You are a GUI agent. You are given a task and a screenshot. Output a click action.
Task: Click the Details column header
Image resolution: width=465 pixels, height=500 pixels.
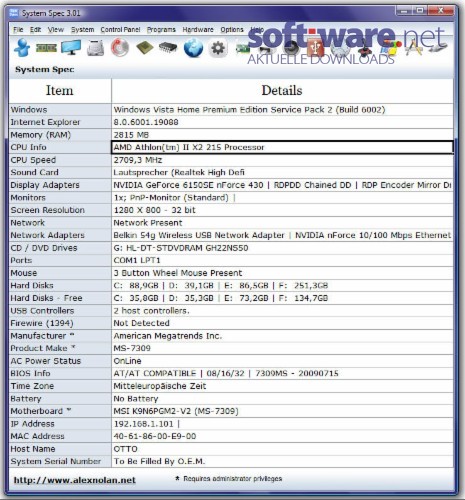click(282, 91)
